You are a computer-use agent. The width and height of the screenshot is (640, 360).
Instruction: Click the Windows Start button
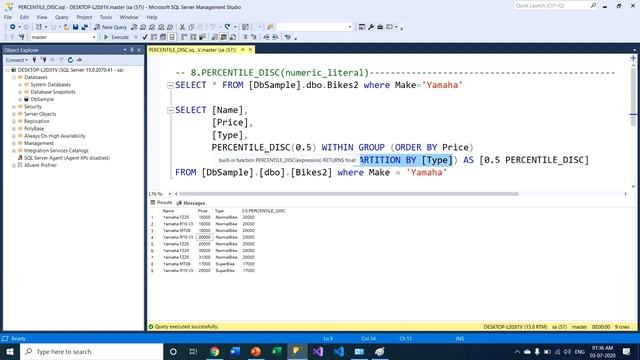(x=10, y=351)
